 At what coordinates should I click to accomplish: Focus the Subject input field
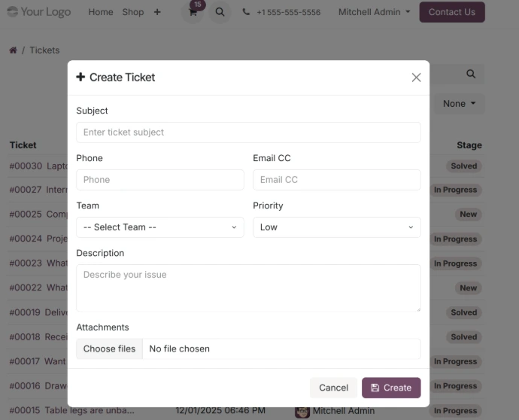(x=248, y=132)
